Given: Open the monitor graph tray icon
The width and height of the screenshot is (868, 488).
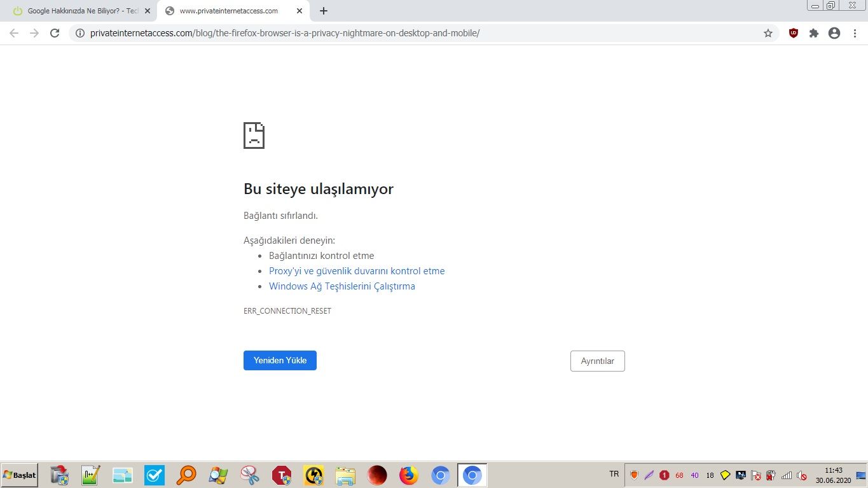Looking at the screenshot, I should coord(741,475).
